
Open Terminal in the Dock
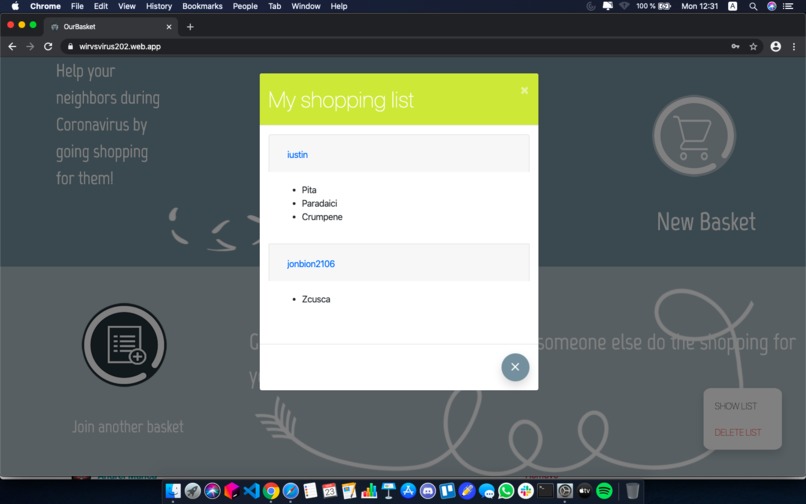(545, 491)
